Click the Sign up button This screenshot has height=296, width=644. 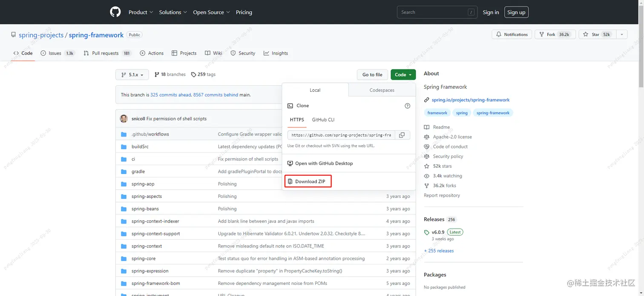[516, 12]
